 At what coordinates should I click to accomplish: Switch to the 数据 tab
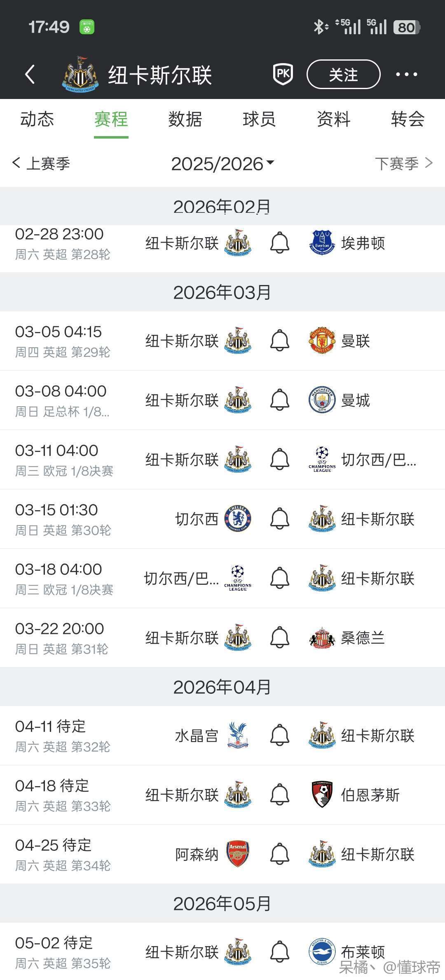(x=185, y=120)
